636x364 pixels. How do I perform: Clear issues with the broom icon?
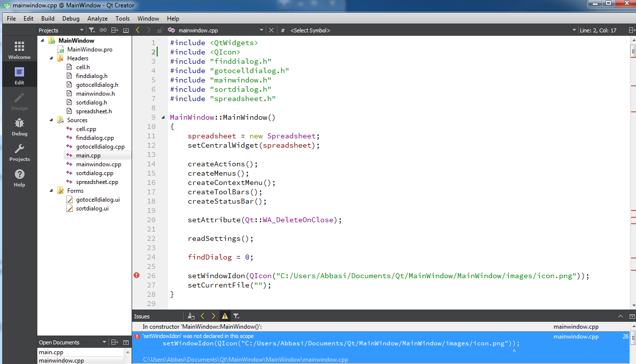coord(191,316)
